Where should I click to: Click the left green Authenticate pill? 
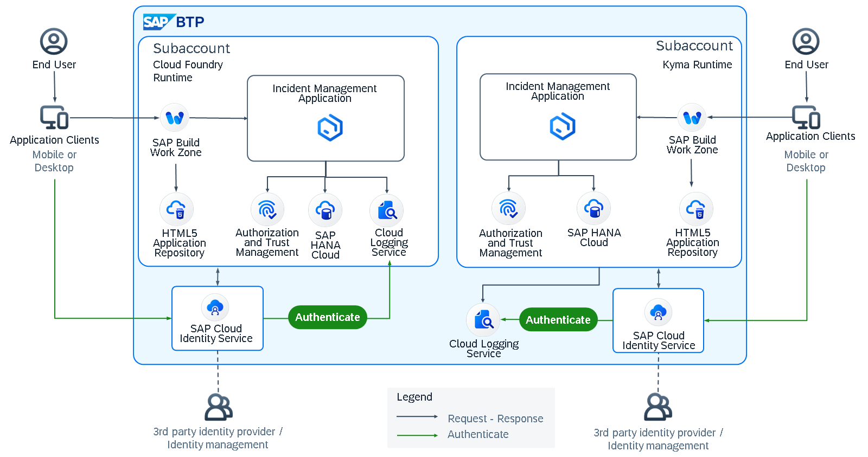point(328,317)
